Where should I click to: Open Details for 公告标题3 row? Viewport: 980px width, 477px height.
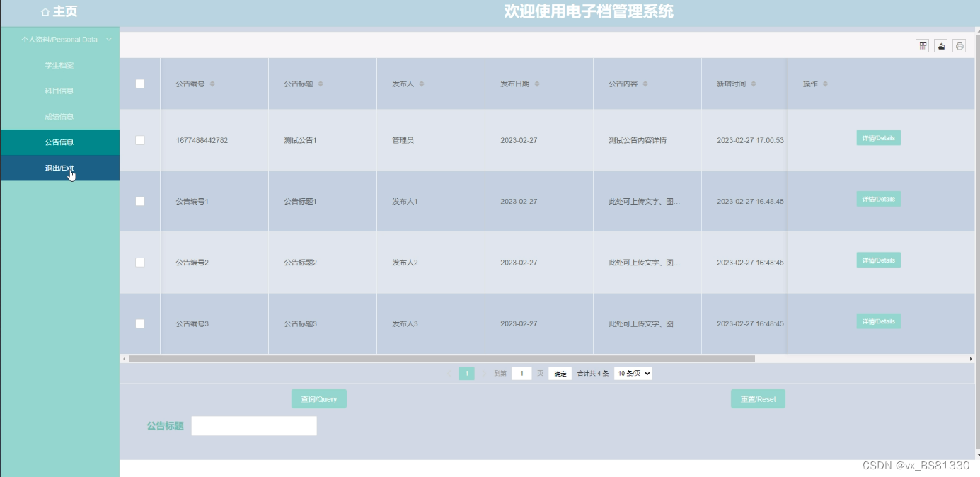[878, 321]
